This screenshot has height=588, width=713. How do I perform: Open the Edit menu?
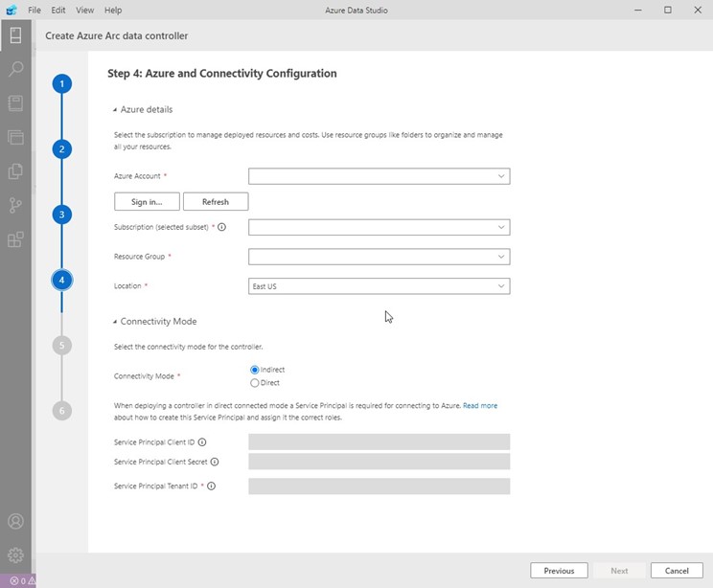(58, 10)
